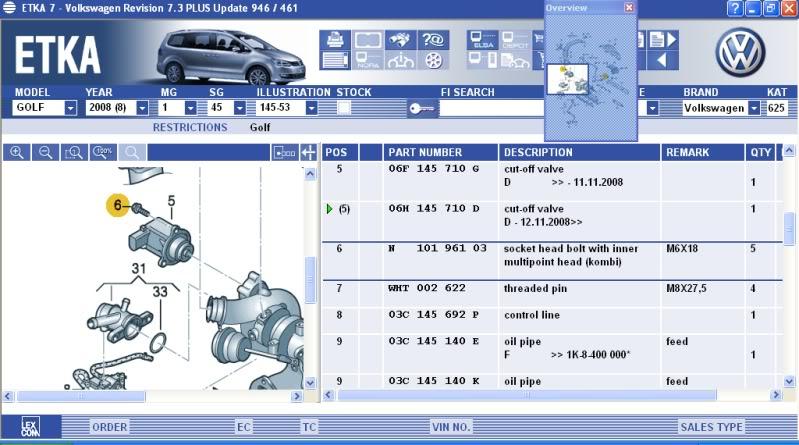Click the document and car icon
The image size is (799, 445).
pyautogui.click(x=515, y=60)
